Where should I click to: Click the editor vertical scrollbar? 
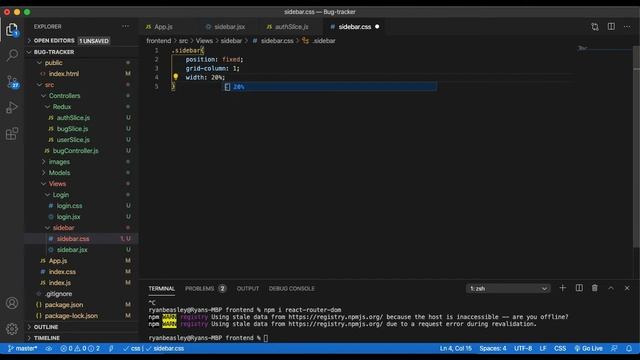pyautogui.click(x=636, y=147)
